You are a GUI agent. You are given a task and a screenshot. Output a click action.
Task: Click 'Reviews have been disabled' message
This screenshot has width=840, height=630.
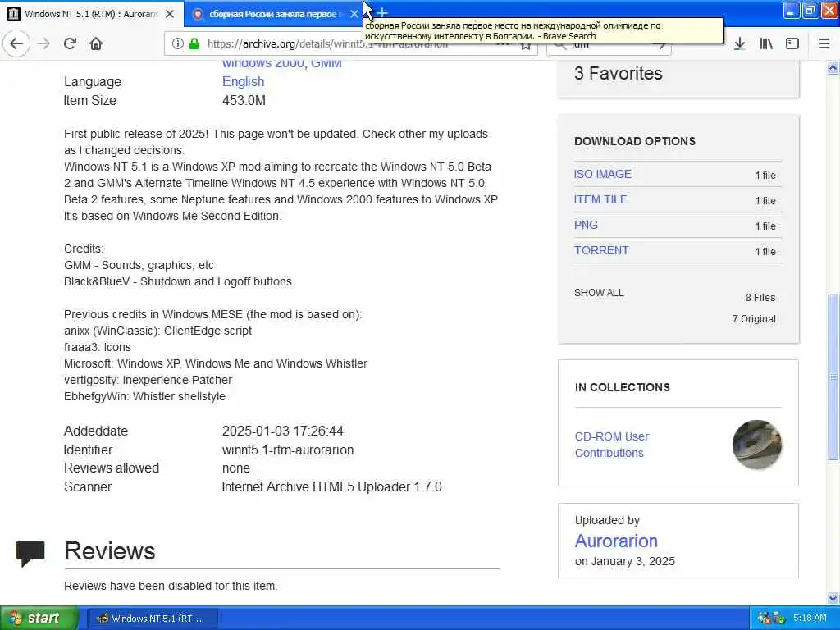point(171,586)
